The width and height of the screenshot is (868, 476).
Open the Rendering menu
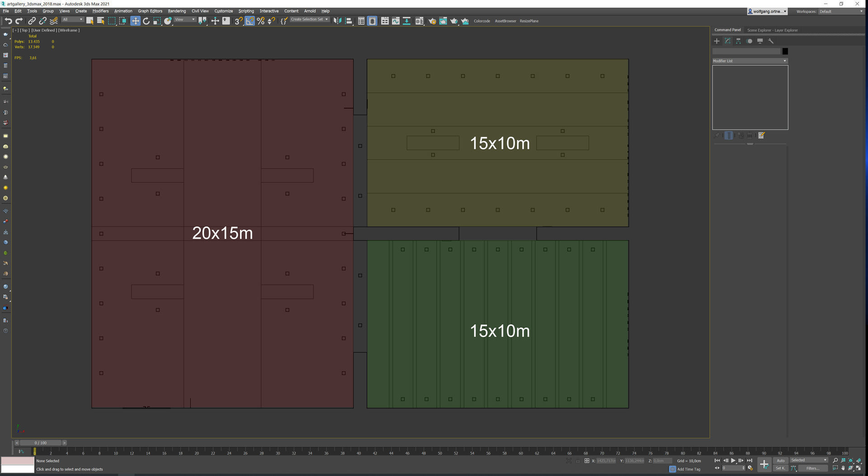point(177,11)
